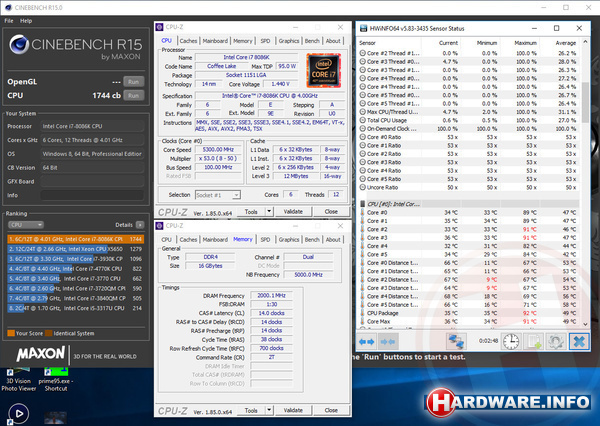
Task: Open the network remote monitoring icon in HWiNFO
Action: tap(456, 341)
